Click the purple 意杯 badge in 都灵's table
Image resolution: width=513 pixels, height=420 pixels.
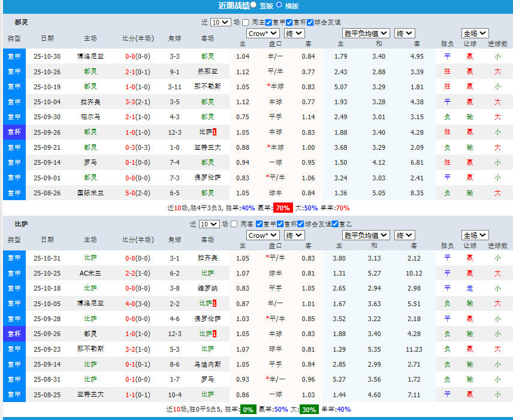(14, 132)
